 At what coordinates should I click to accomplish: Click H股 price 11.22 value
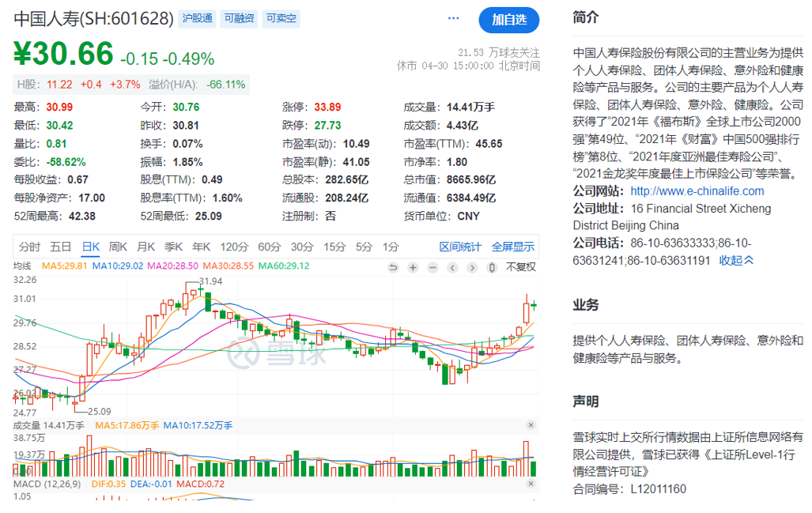coord(59,85)
